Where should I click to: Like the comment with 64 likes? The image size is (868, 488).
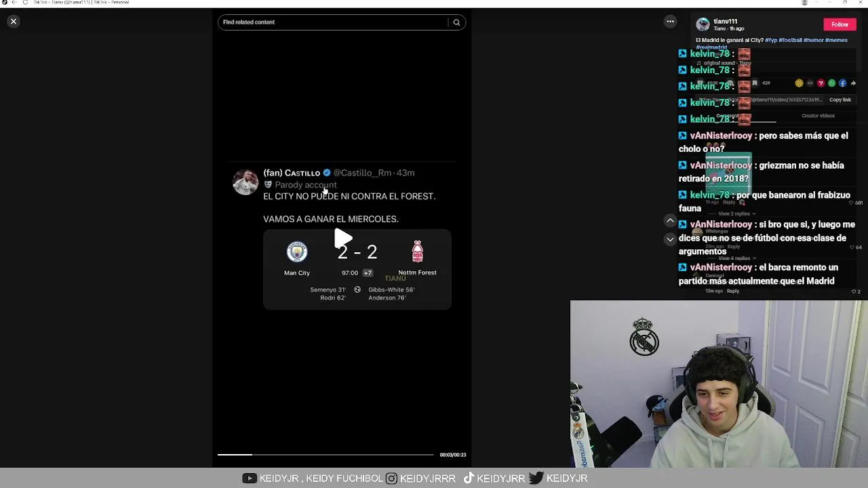coord(852,247)
